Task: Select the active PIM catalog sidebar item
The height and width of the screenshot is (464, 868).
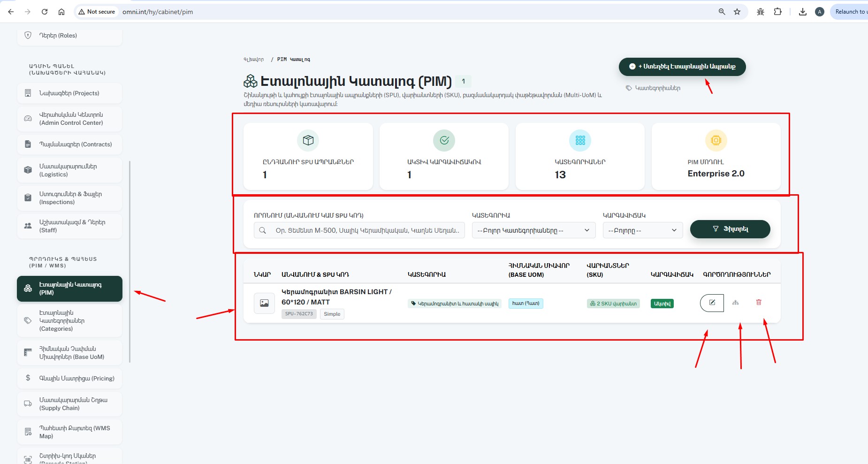Action: click(x=69, y=289)
